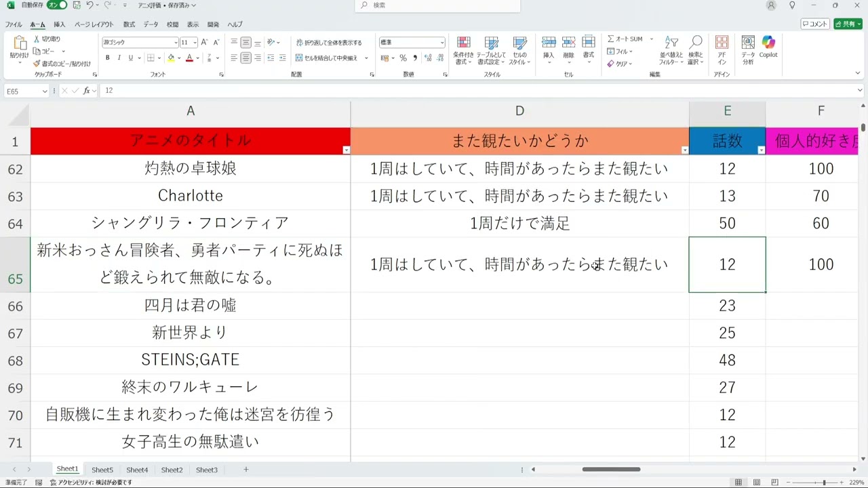
Task: Open 検索と選択 magnifier icon
Action: click(x=695, y=46)
